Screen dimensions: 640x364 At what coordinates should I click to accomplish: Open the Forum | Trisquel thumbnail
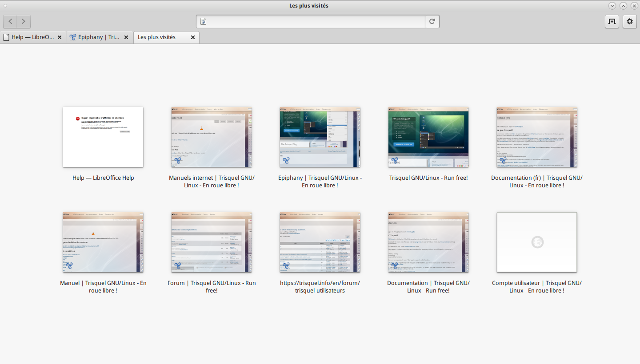coord(212,242)
